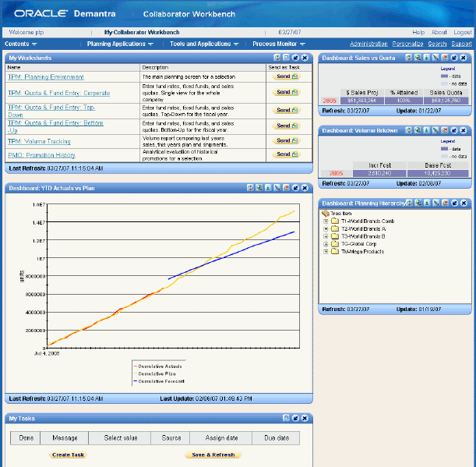Open TPM: Volume Tracking worksheet
This screenshot has height=467, width=476.
(39, 141)
